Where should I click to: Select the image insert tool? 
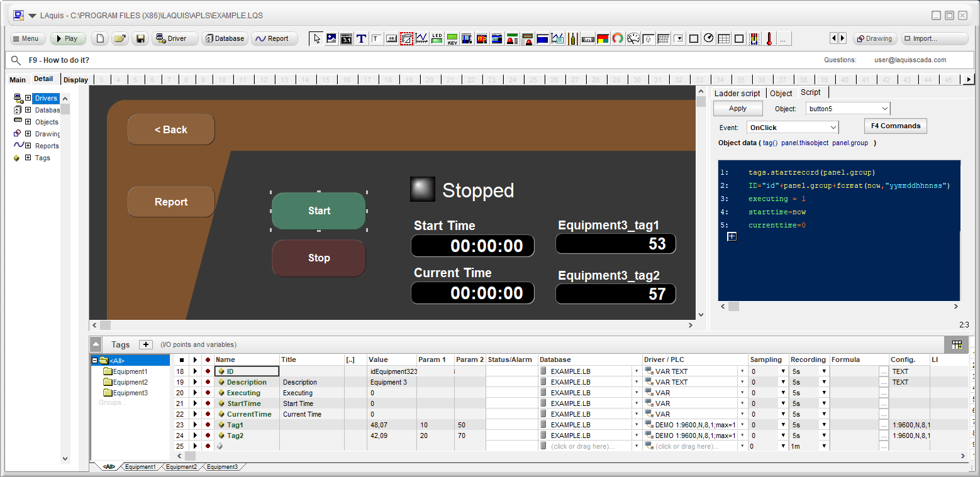[x=331, y=38]
